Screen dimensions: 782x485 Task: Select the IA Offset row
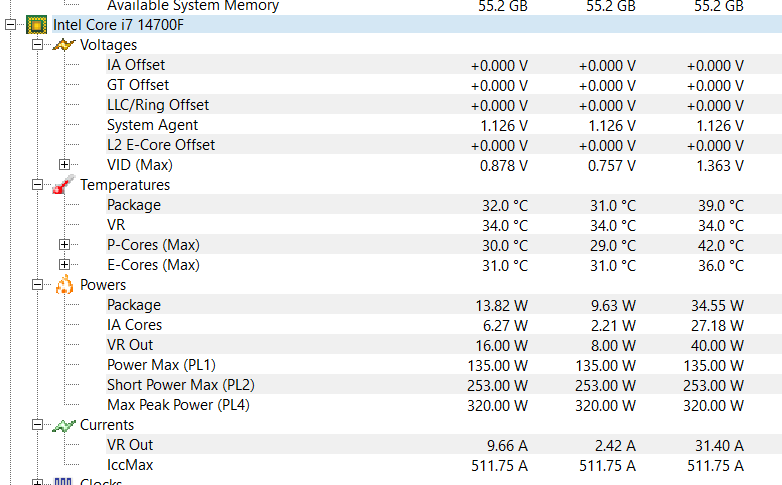[444, 65]
